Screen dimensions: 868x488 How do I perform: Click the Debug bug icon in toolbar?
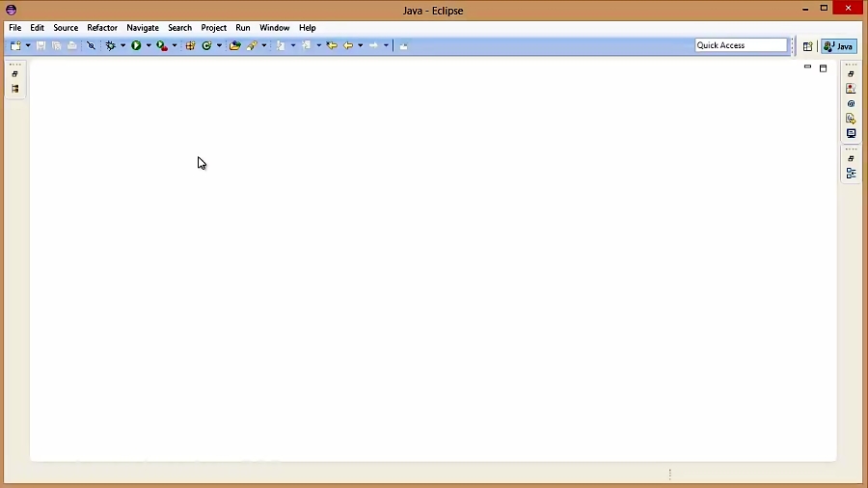(110, 45)
